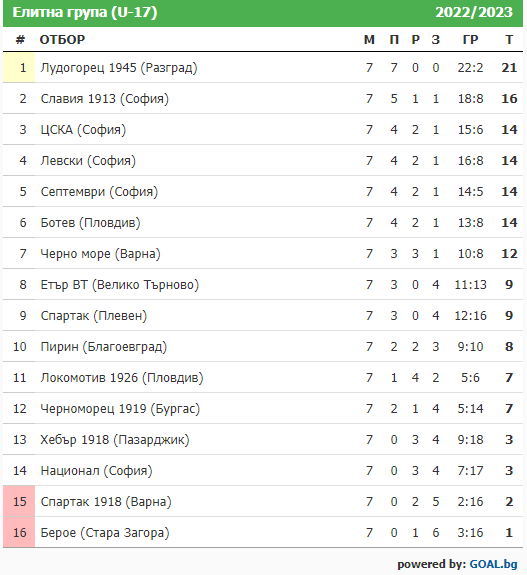The height and width of the screenshot is (575, 527).
Task: Open Ботев (Пловдив) team entry
Action: pyautogui.click(x=90, y=223)
